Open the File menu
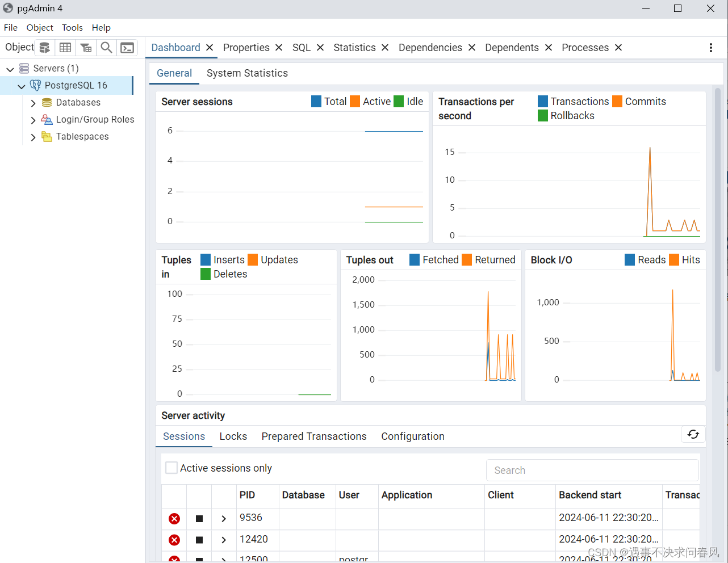 pos(11,28)
